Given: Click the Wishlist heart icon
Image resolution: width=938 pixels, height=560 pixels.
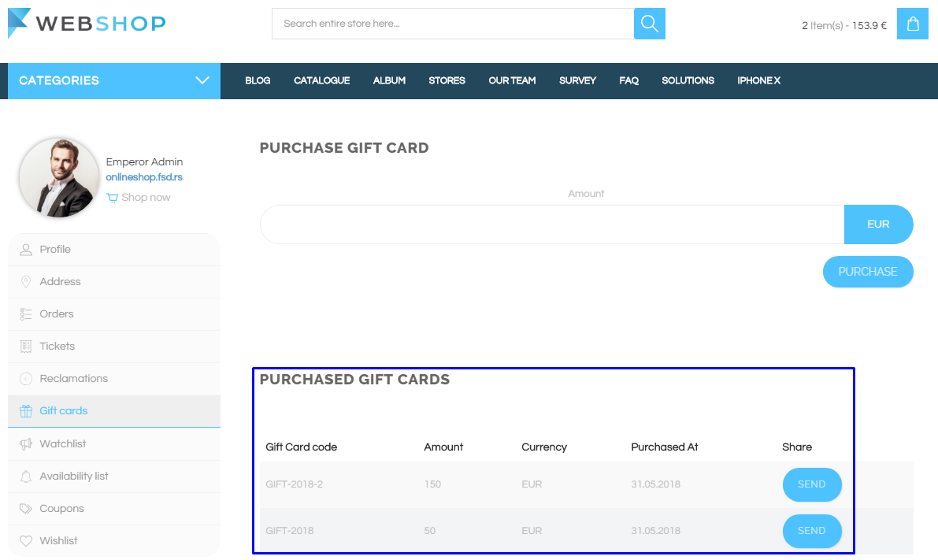Looking at the screenshot, I should tap(26, 541).
